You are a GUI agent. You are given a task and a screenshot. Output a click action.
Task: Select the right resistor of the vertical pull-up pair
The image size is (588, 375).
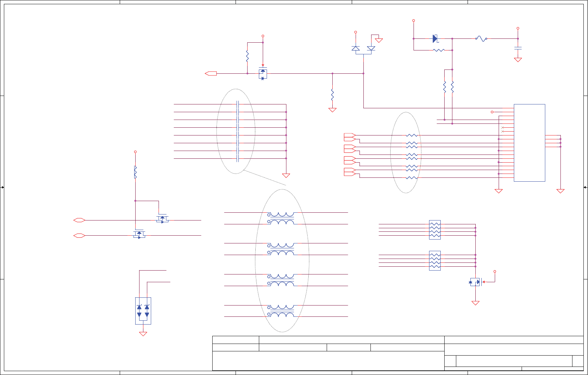point(452,87)
